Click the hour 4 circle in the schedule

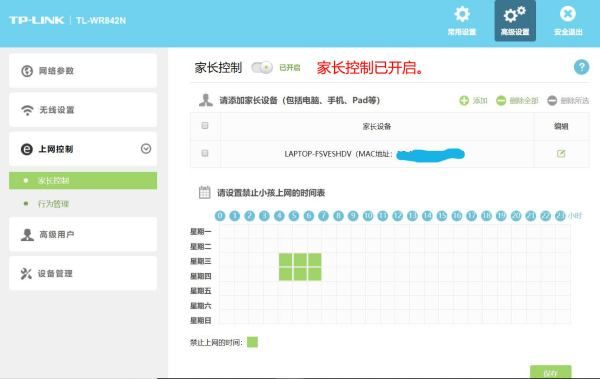pos(279,216)
